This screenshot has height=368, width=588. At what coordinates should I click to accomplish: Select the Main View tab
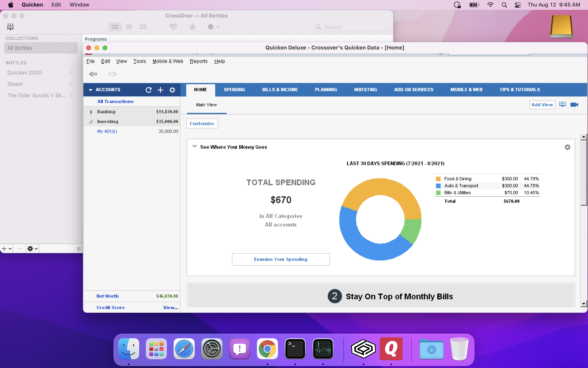(x=206, y=105)
